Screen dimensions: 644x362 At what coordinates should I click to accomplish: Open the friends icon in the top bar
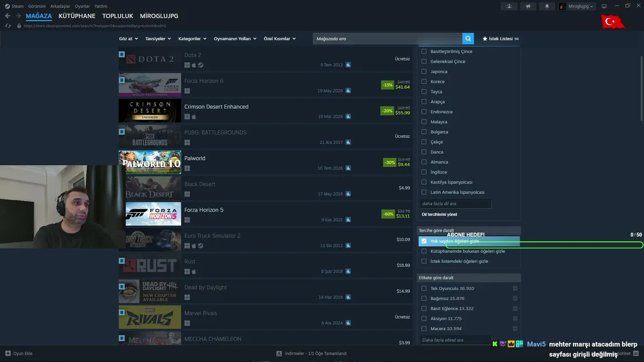[509, 6]
